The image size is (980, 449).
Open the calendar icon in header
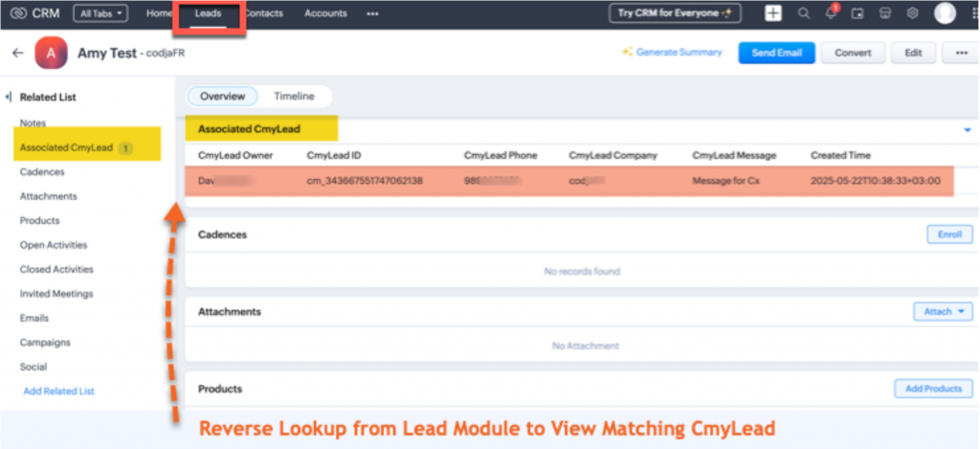tap(857, 13)
